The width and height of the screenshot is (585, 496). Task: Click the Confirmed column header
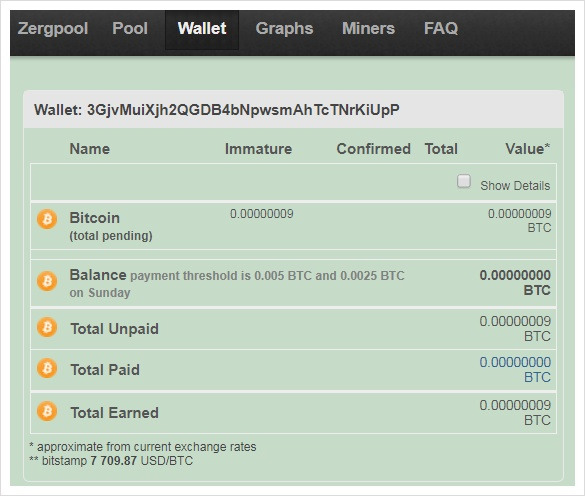click(x=373, y=149)
